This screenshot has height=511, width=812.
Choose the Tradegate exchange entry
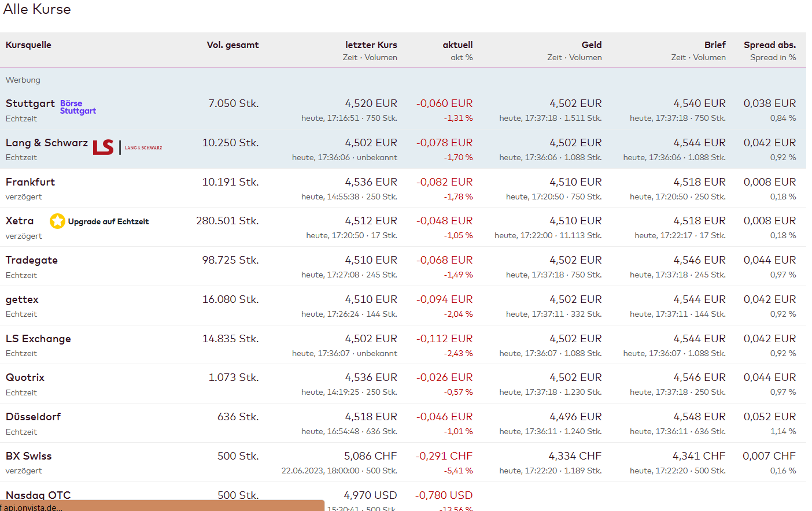tap(32, 260)
